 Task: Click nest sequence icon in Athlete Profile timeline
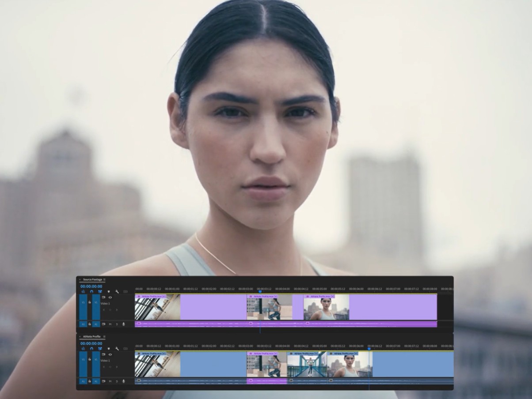[83, 349]
